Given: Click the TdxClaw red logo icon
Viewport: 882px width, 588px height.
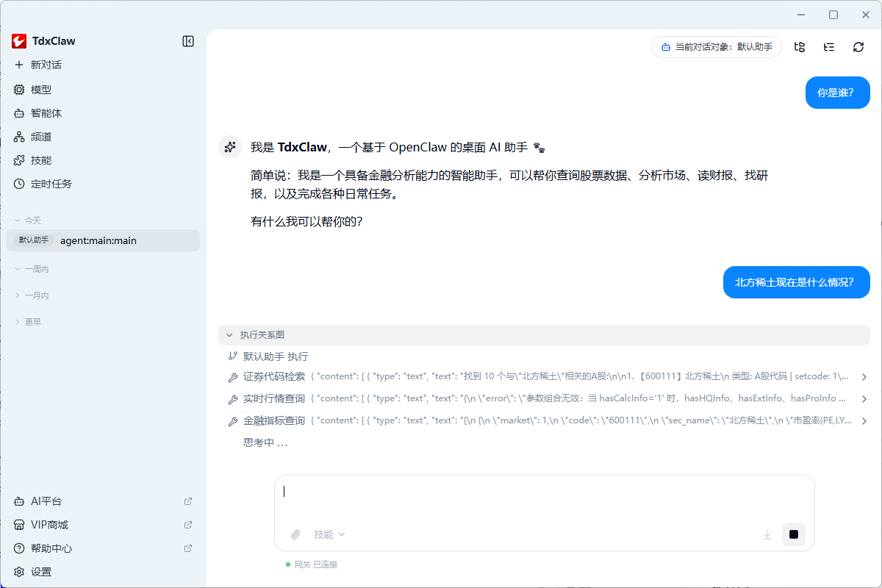Looking at the screenshot, I should [x=19, y=41].
